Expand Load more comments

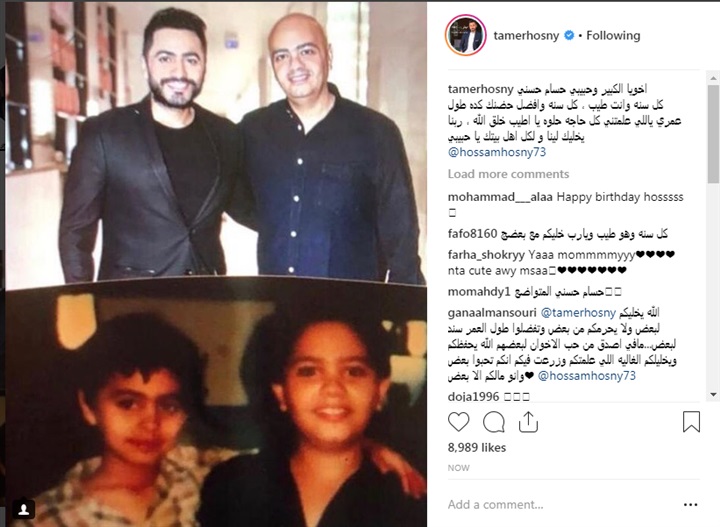click(x=508, y=174)
